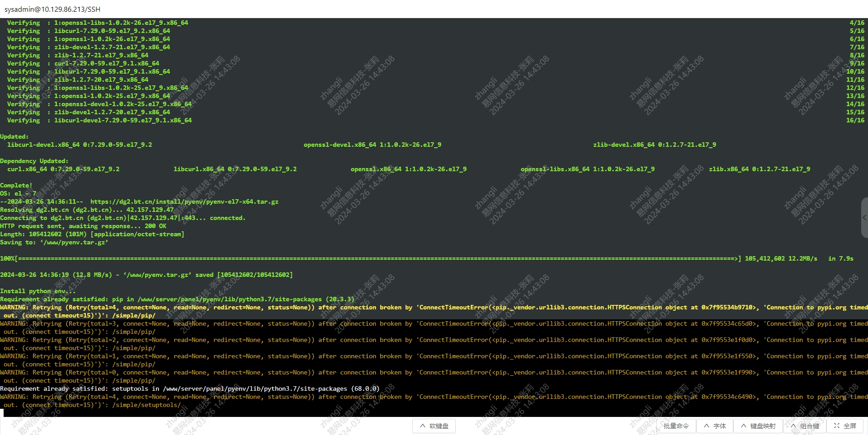Screen dimensions: 868x435
Task: Click the 'Updated:' heading line
Action: 14,136
